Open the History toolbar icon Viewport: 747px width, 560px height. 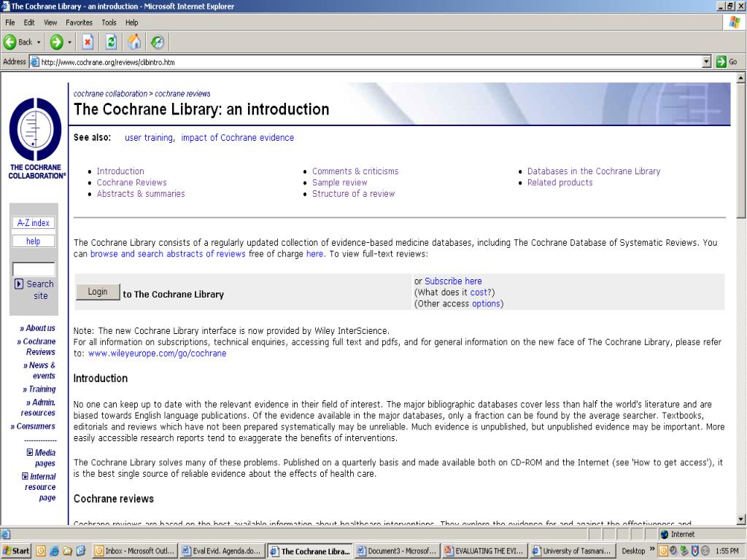tap(158, 42)
